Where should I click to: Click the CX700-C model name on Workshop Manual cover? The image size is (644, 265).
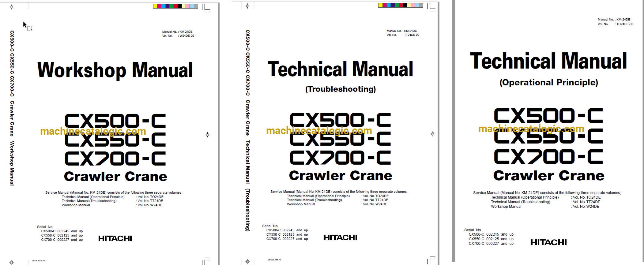click(x=115, y=159)
